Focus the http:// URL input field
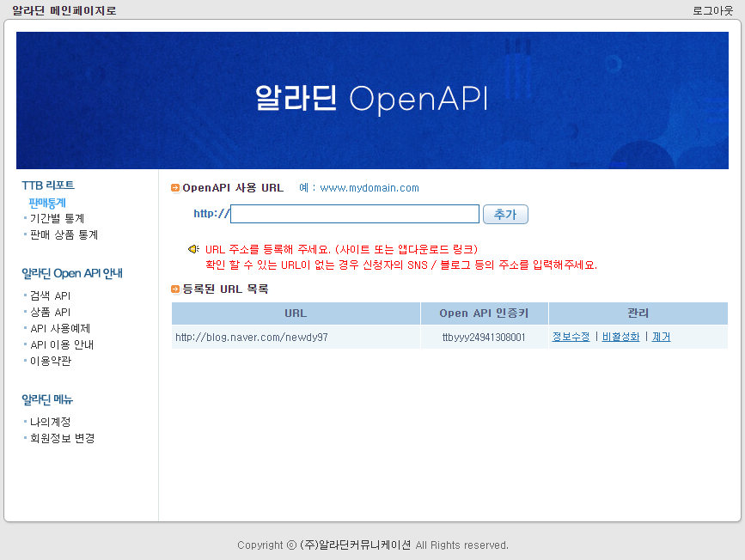 pos(355,214)
